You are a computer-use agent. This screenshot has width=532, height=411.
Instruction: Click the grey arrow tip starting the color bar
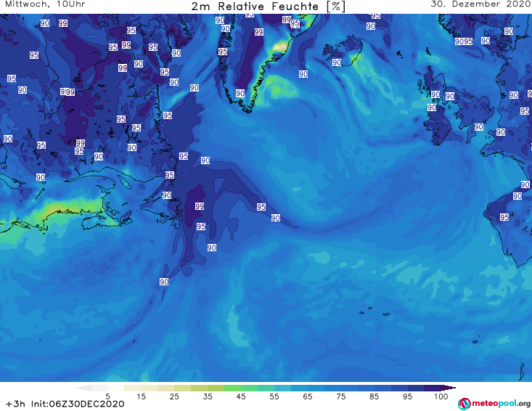point(83,388)
